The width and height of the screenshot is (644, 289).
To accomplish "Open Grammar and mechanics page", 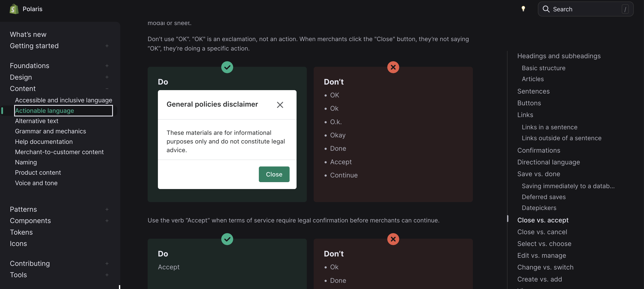I will 50,131.
